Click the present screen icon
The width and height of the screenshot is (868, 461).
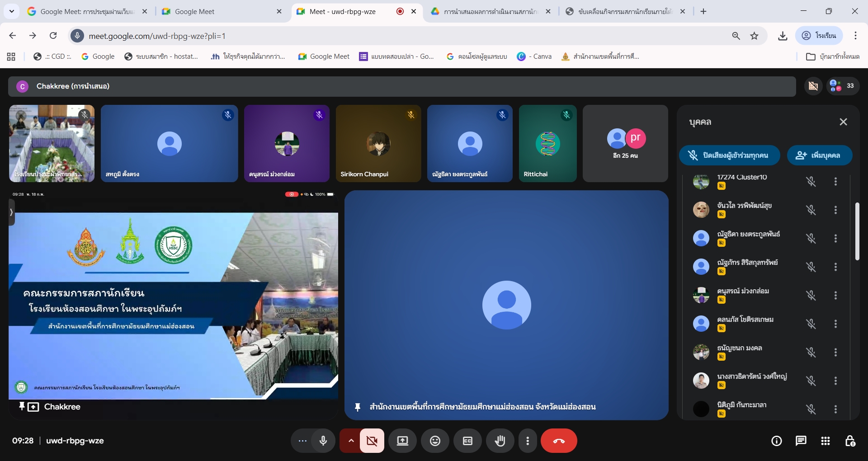(x=402, y=441)
